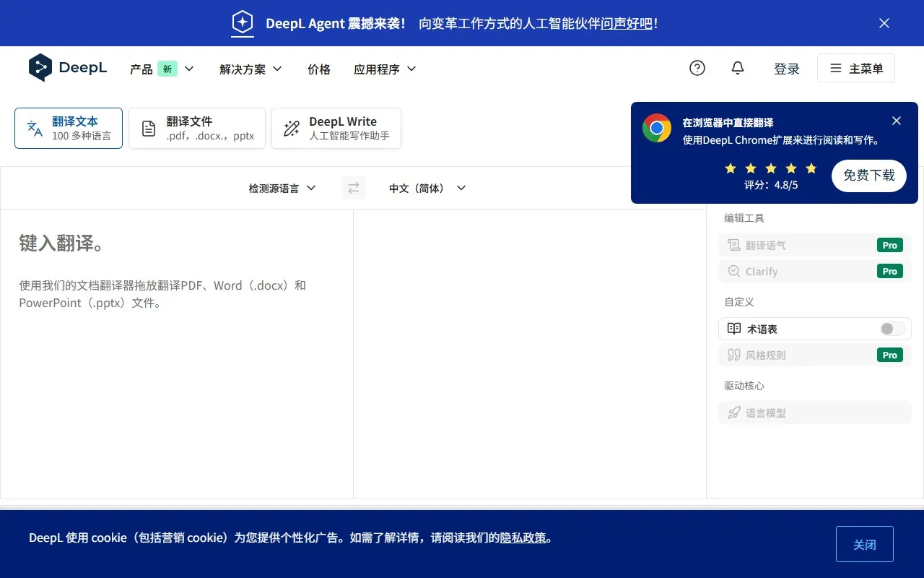
Task: Click the 语言模型 driver option
Action: tap(765, 413)
